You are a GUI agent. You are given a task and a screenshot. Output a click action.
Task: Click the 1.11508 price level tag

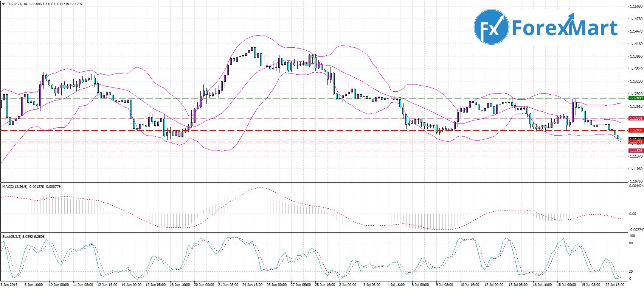[x=636, y=151]
